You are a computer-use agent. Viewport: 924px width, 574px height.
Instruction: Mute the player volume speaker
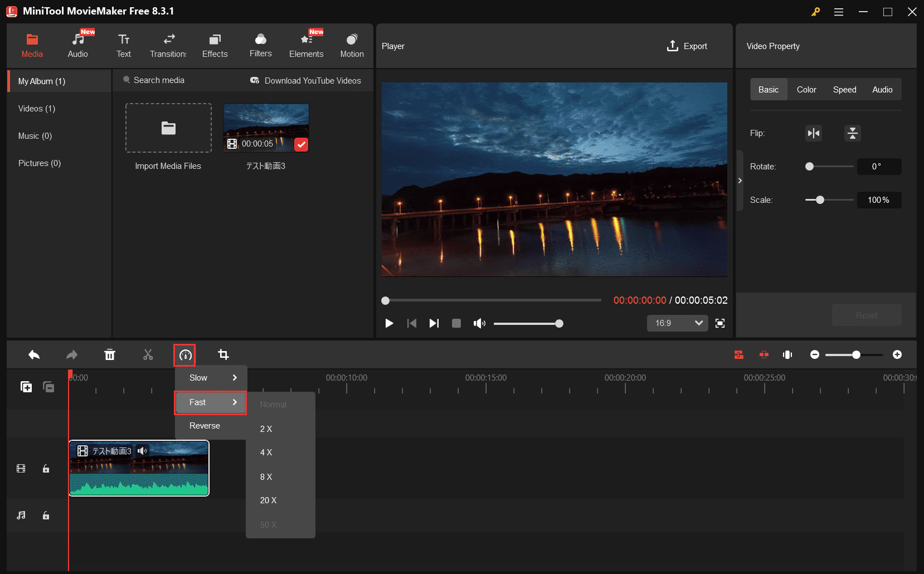point(479,323)
